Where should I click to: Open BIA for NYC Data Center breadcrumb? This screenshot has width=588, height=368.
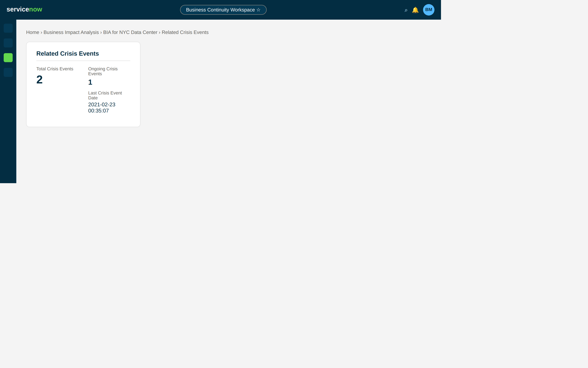pyautogui.click(x=130, y=32)
